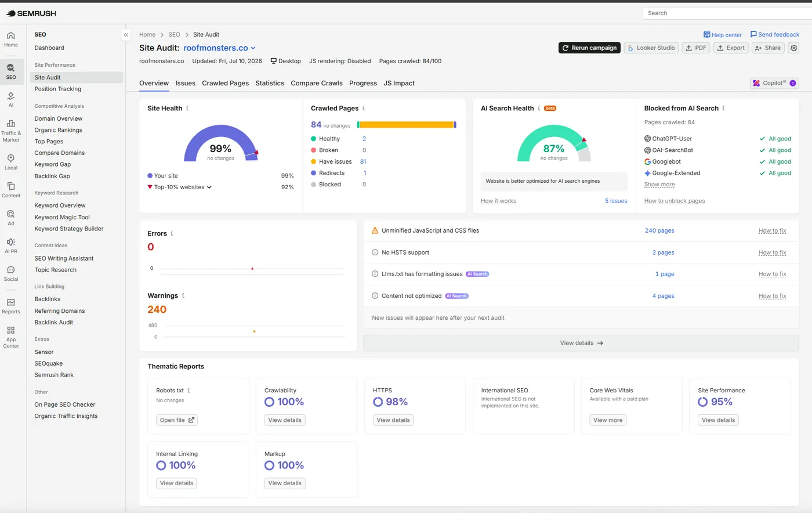The width and height of the screenshot is (812, 513).
Task: Open the AI section icon
Action: tap(11, 99)
